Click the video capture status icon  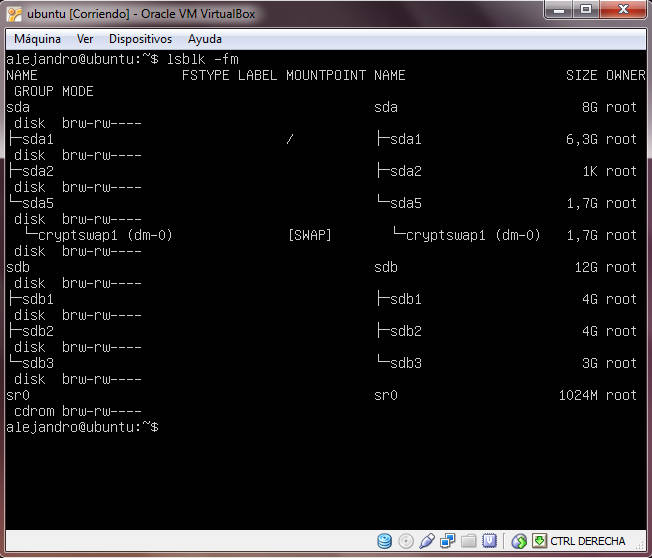[489, 541]
